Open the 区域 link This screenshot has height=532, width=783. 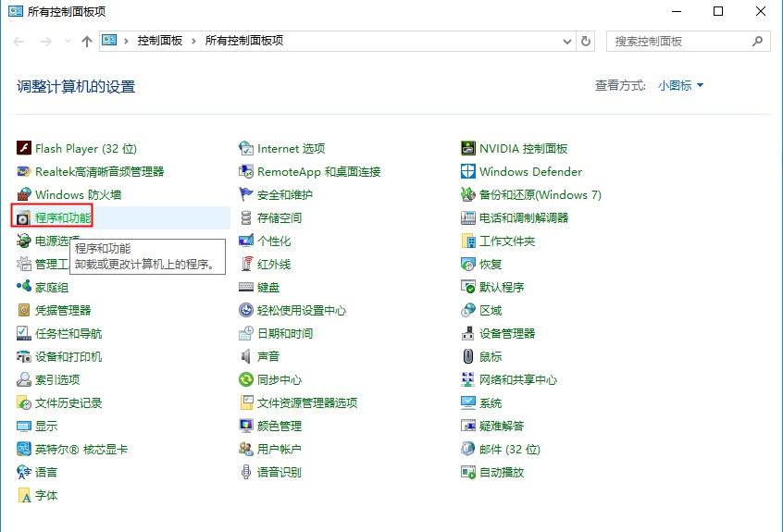coord(491,311)
